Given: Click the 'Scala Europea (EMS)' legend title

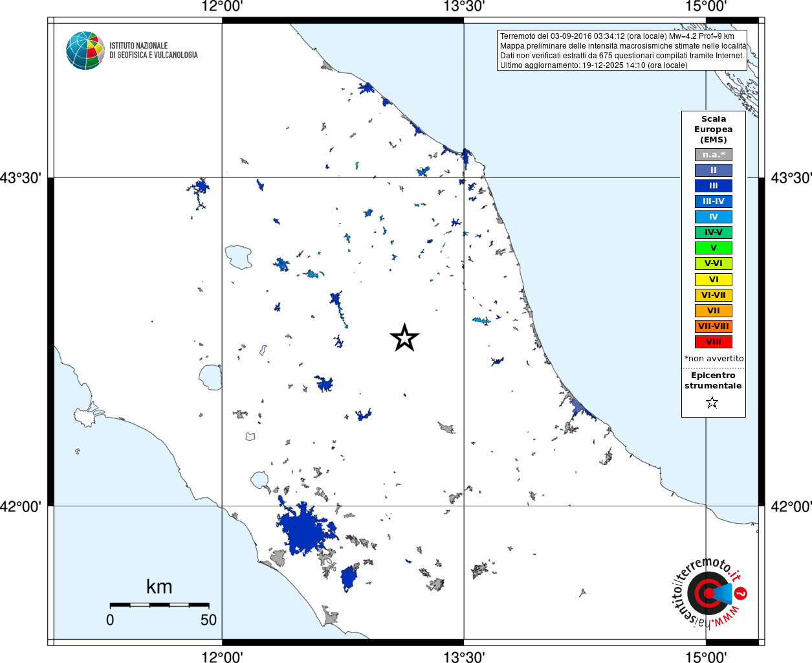Looking at the screenshot, I should tap(714, 129).
